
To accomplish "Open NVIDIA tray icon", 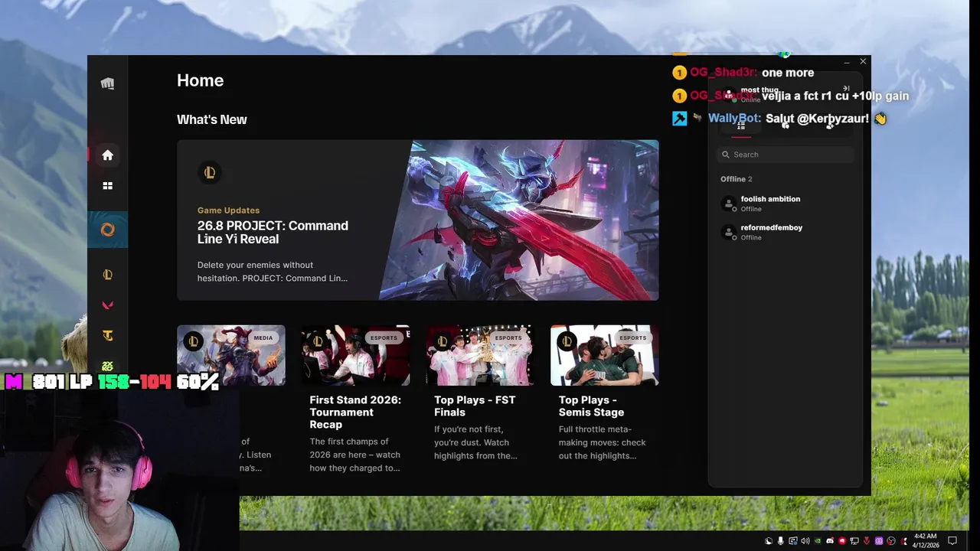I will 818,541.
